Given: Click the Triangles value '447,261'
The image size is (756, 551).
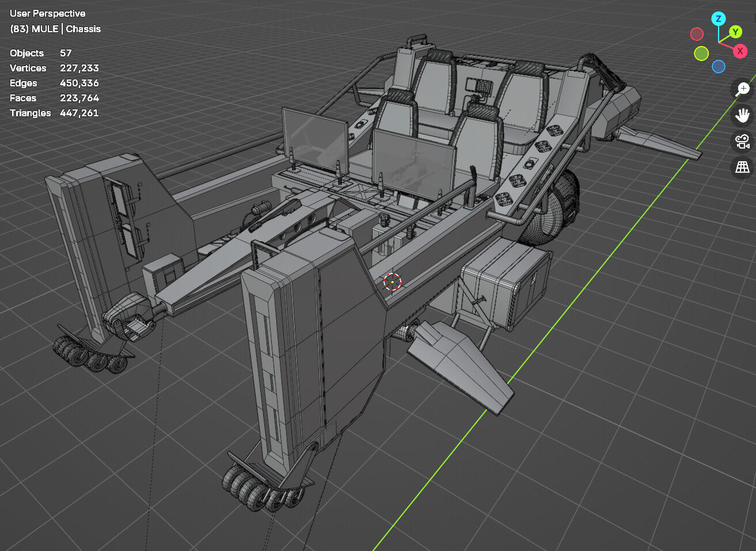Looking at the screenshot, I should [79, 113].
